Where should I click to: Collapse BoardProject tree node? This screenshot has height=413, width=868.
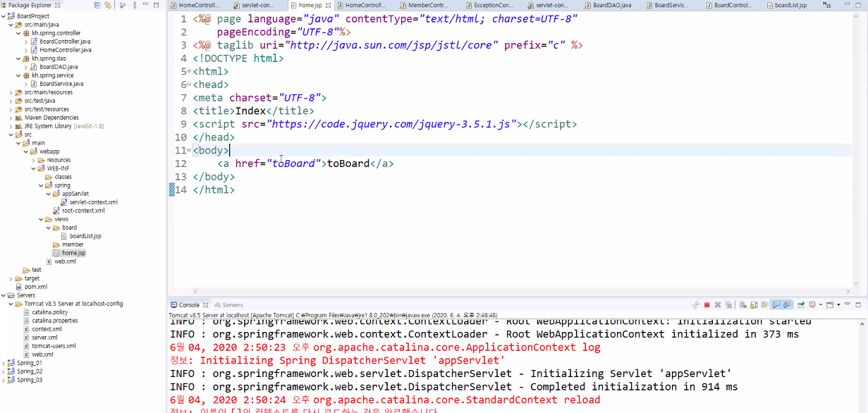click(4, 16)
